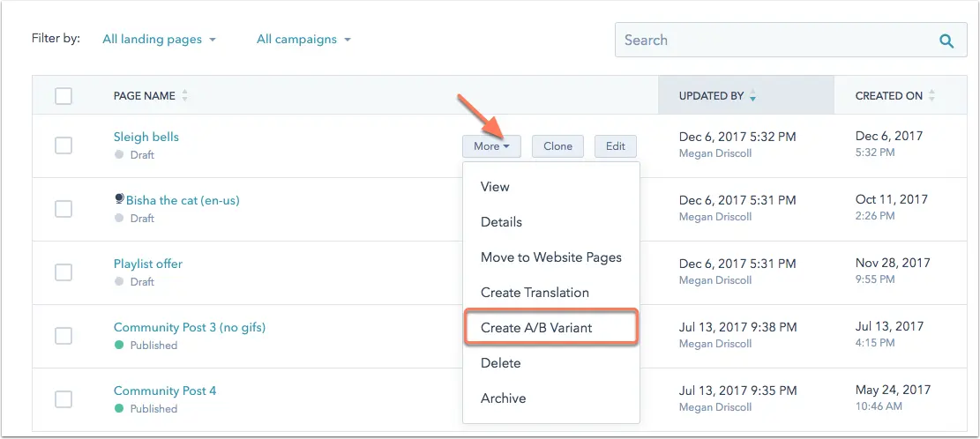Check the Sleigh bells row checkbox
Image resolution: width=980 pixels, height=439 pixels.
[64, 145]
